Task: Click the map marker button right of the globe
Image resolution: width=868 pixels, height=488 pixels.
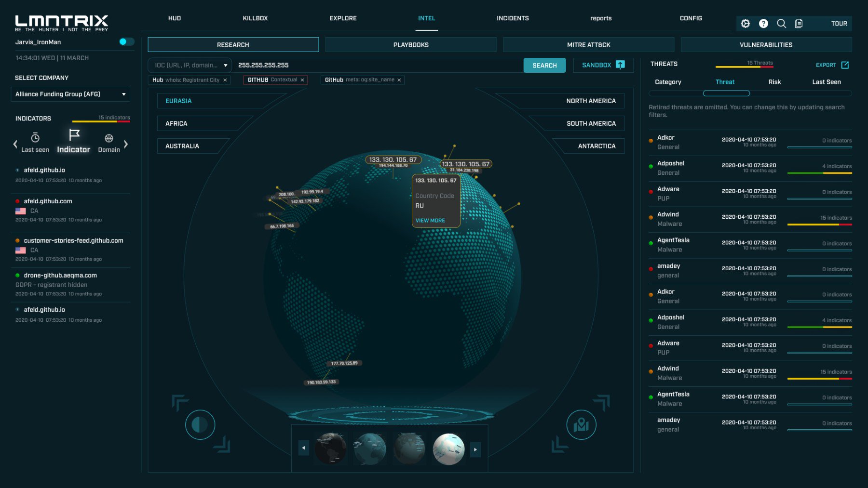Action: [x=581, y=424]
